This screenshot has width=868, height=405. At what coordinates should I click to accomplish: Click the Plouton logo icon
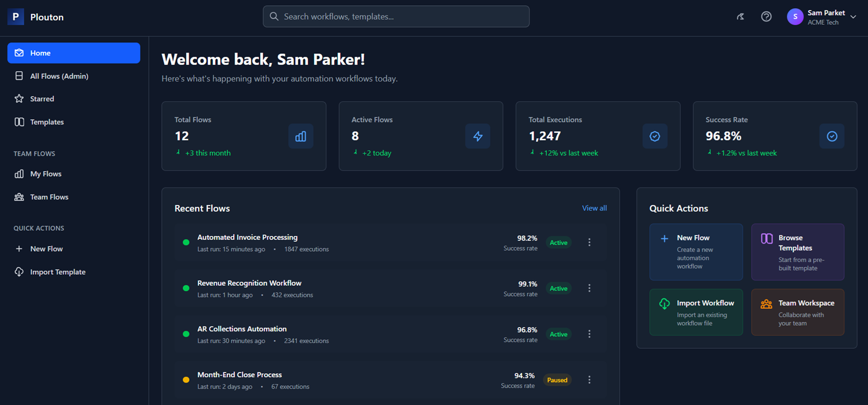pyautogui.click(x=15, y=16)
